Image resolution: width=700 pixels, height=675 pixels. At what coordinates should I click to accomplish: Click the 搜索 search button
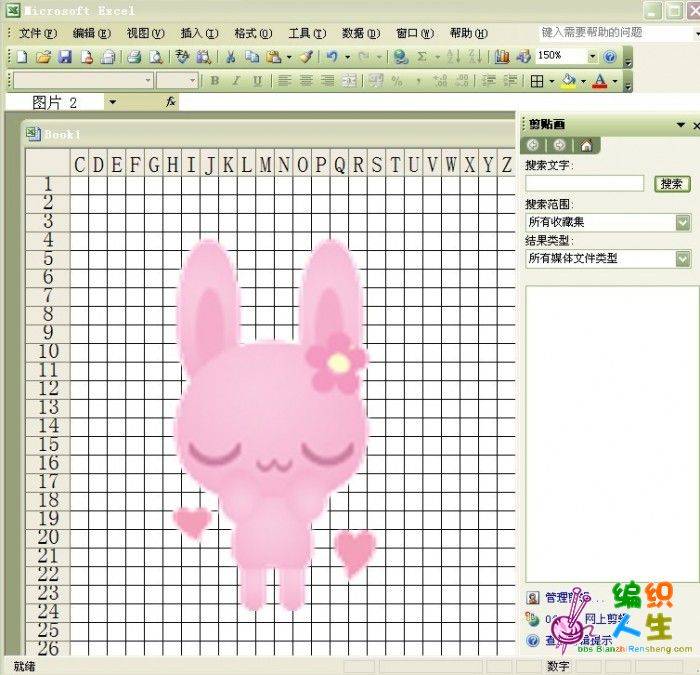tap(672, 183)
